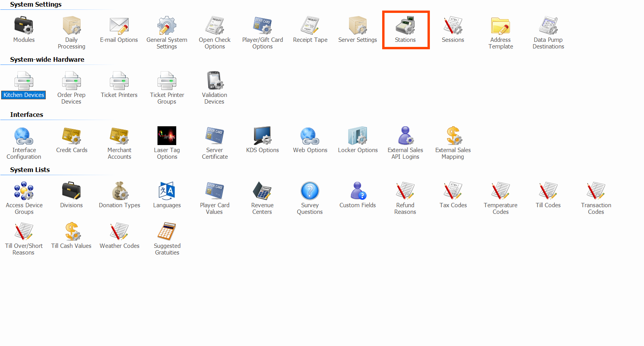Click Suggested Gratuities calculator icon
Screen dimensions: 644x346
point(167,232)
